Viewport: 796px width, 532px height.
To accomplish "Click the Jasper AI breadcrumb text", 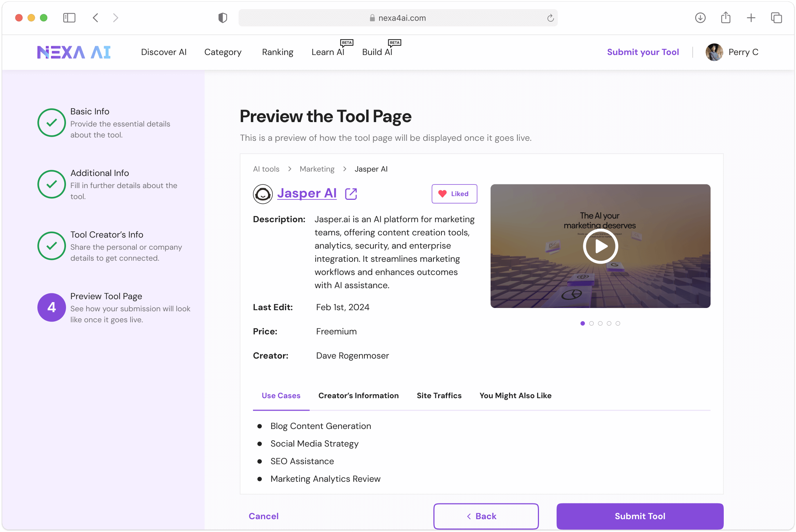I will click(x=371, y=169).
